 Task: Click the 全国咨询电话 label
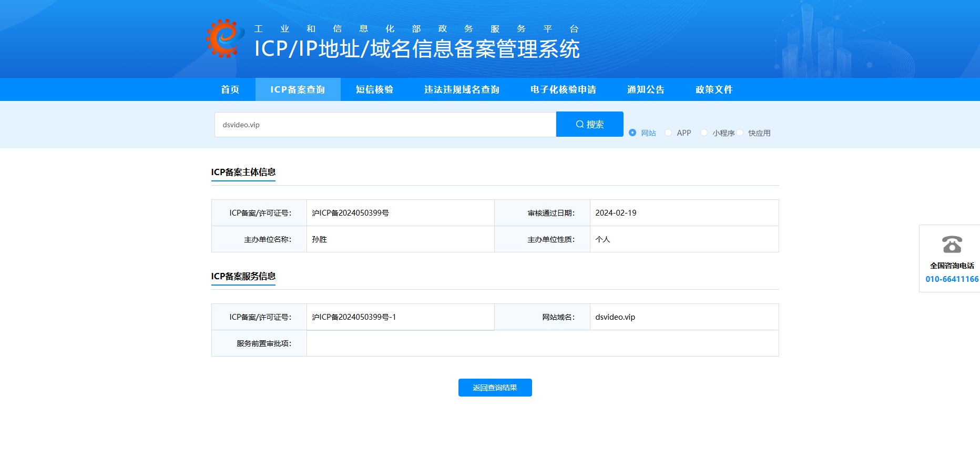[x=952, y=266]
